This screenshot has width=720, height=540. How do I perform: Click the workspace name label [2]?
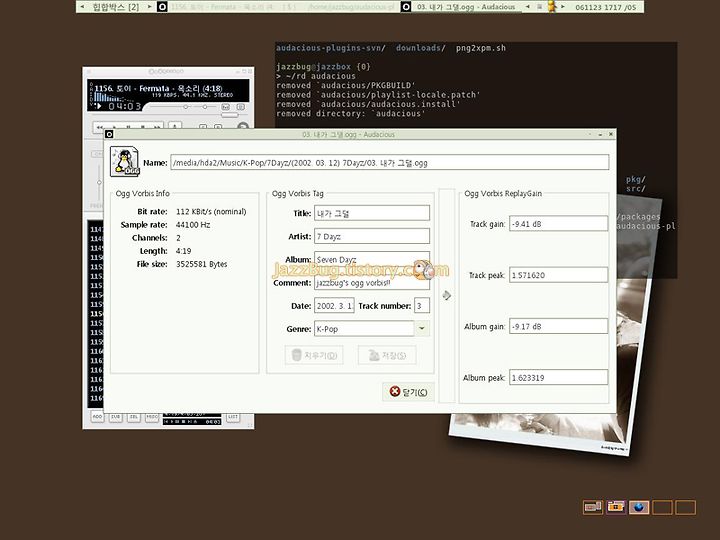(x=116, y=6)
